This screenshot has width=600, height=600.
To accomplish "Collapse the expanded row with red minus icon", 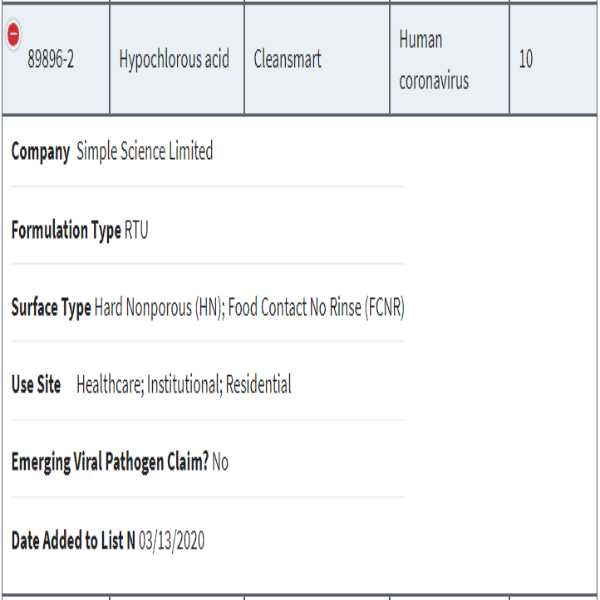I will pyautogui.click(x=13, y=33).
